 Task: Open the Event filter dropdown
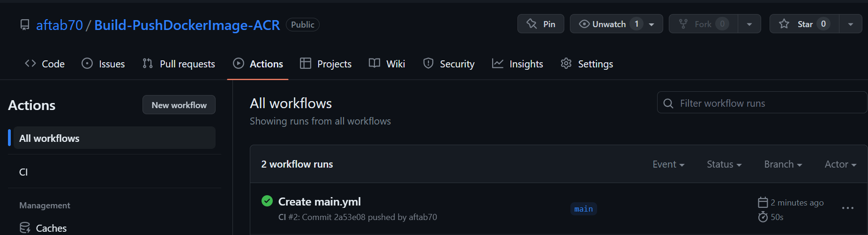coord(668,164)
